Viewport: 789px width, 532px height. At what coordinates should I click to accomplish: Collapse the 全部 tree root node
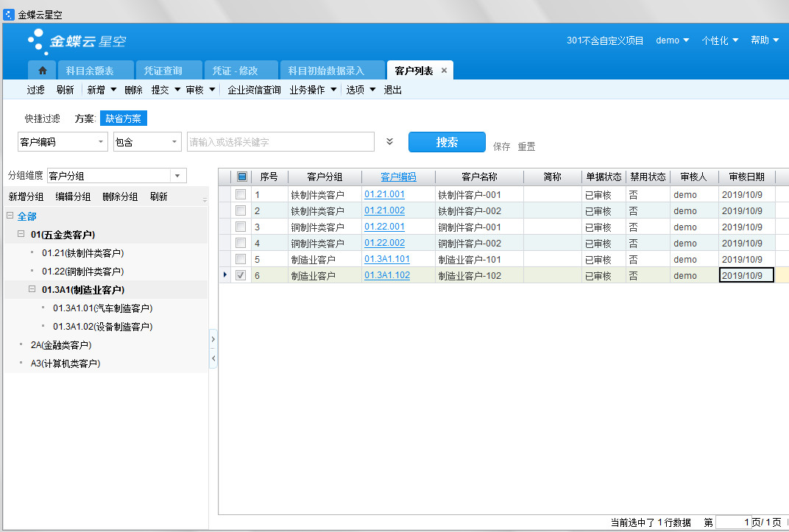10,216
